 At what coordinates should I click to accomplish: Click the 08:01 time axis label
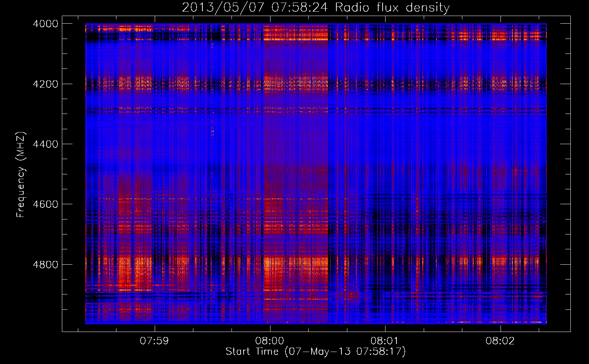[385, 341]
